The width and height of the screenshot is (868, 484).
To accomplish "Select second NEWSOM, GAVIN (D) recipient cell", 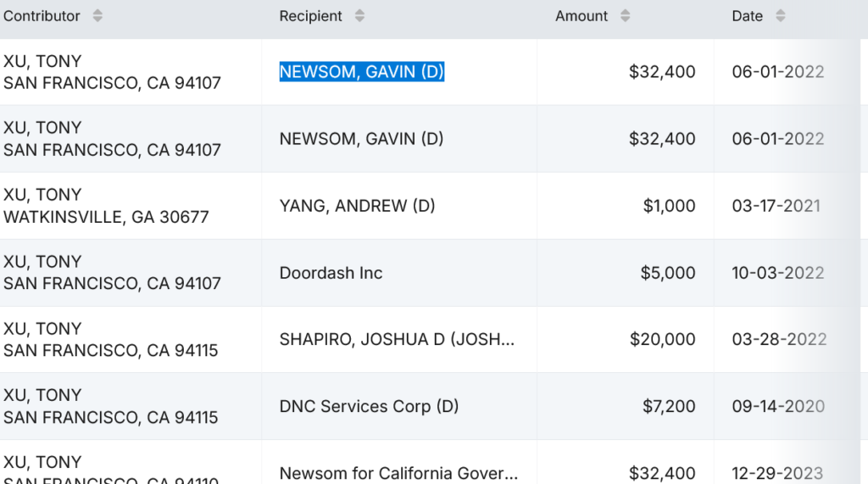I will click(x=362, y=139).
